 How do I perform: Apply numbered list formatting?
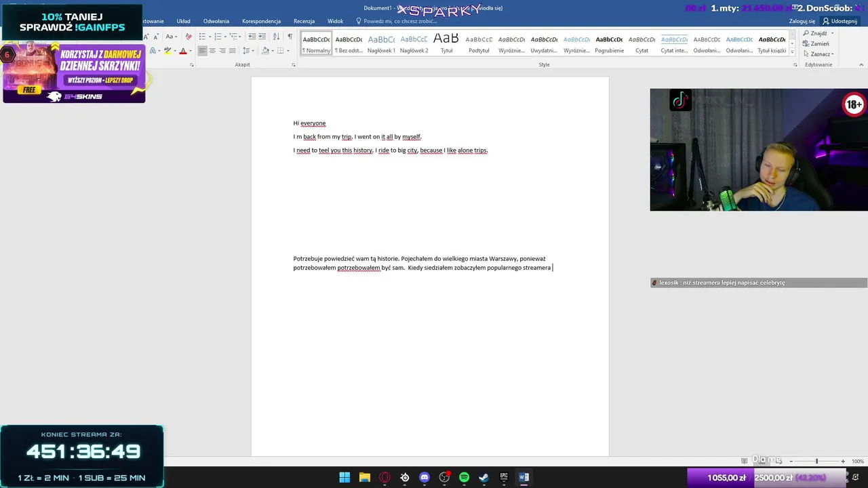[218, 37]
